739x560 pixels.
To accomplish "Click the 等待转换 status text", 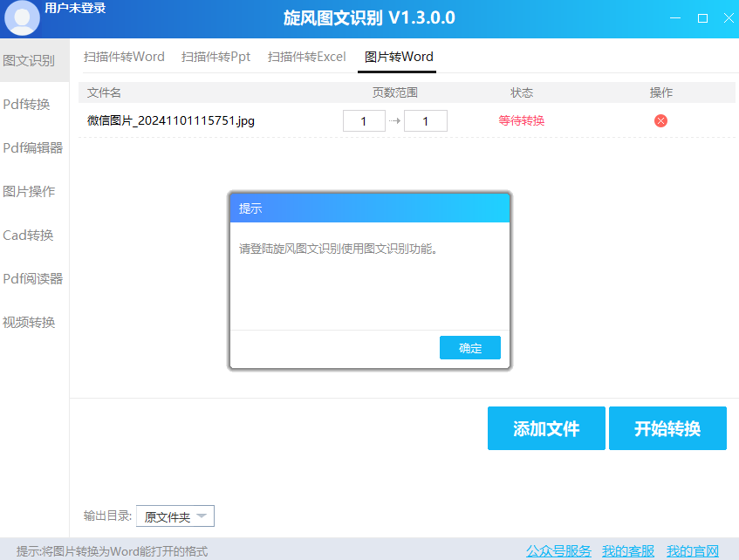I will click(x=521, y=121).
